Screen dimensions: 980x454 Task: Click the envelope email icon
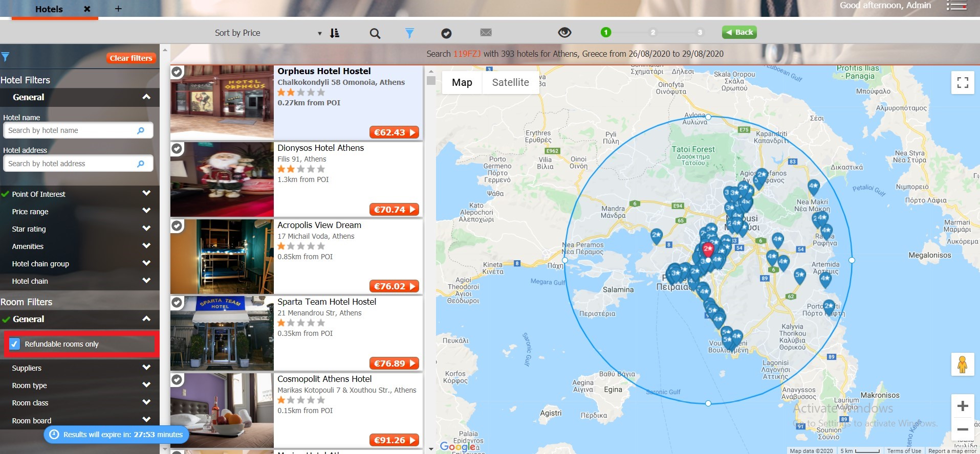pyautogui.click(x=486, y=33)
